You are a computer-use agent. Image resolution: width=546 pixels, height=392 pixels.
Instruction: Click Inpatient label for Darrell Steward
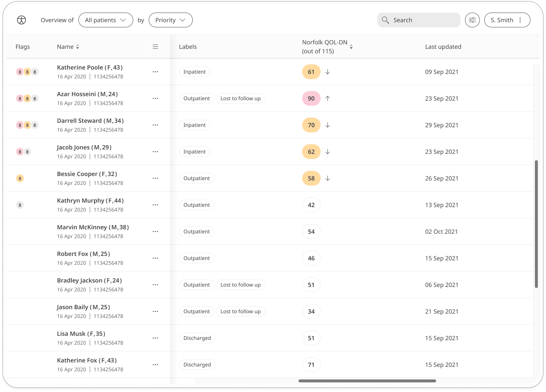[x=195, y=125]
